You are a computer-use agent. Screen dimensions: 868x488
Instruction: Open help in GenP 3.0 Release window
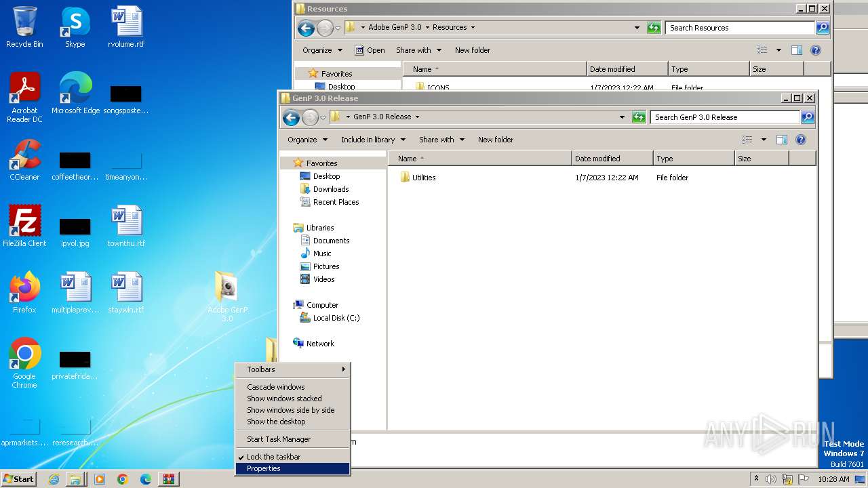[x=801, y=140]
